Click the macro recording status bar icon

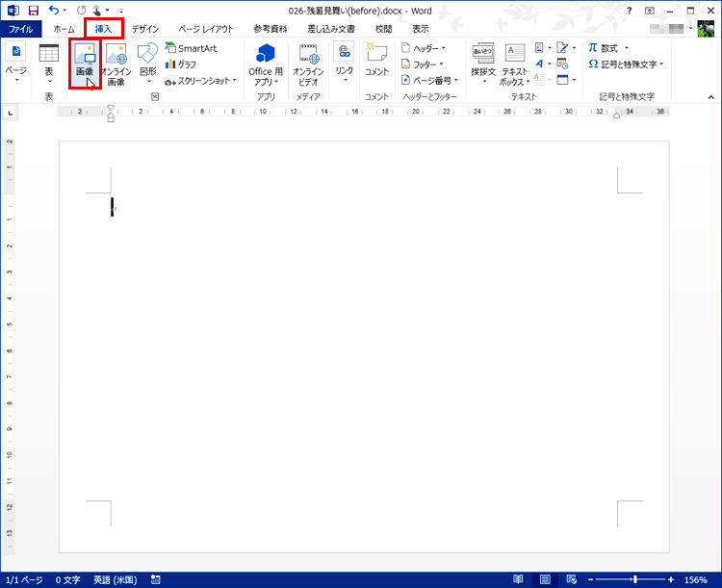pyautogui.click(x=156, y=579)
